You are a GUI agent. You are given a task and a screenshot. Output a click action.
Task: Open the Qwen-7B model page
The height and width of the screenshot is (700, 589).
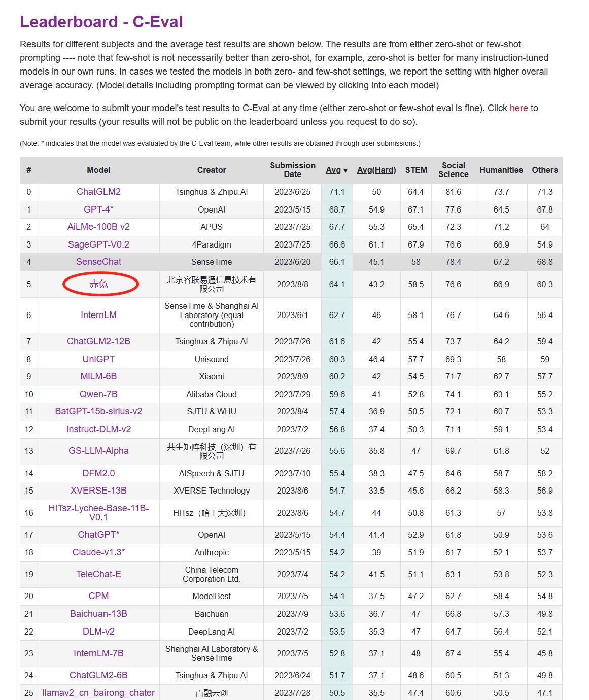pos(98,394)
